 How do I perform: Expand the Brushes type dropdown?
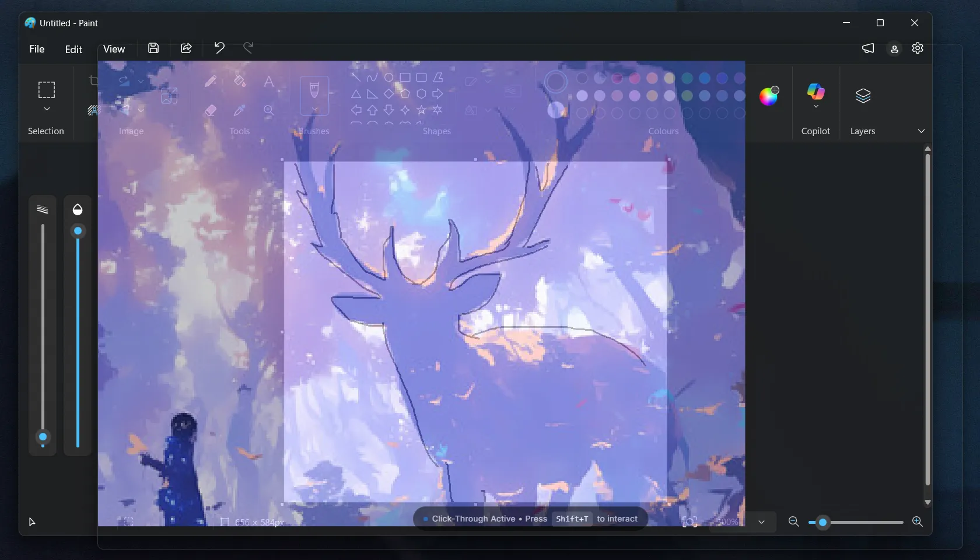(314, 110)
